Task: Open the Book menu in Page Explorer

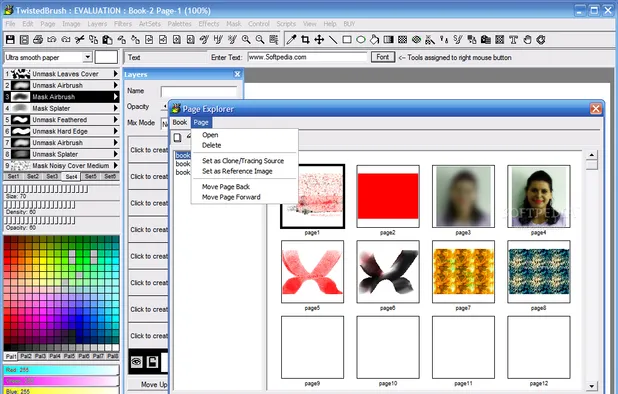Action: (180, 123)
